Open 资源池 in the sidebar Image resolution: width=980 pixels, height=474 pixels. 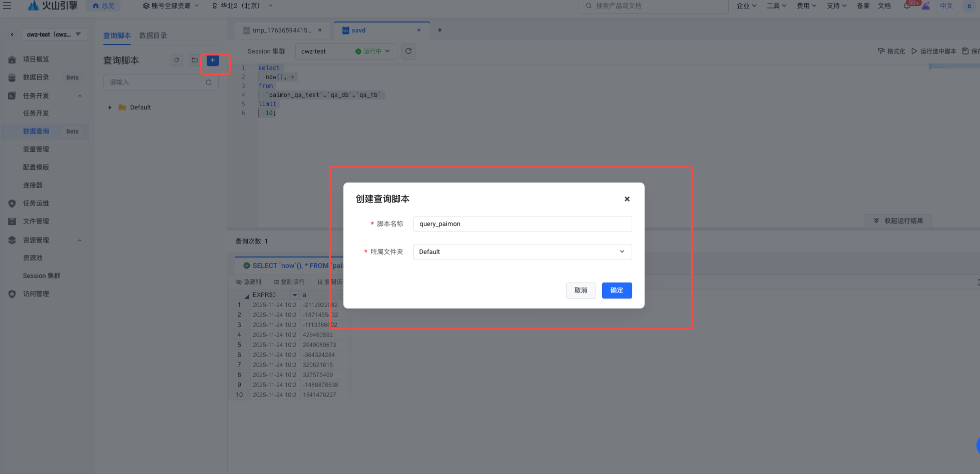point(33,258)
